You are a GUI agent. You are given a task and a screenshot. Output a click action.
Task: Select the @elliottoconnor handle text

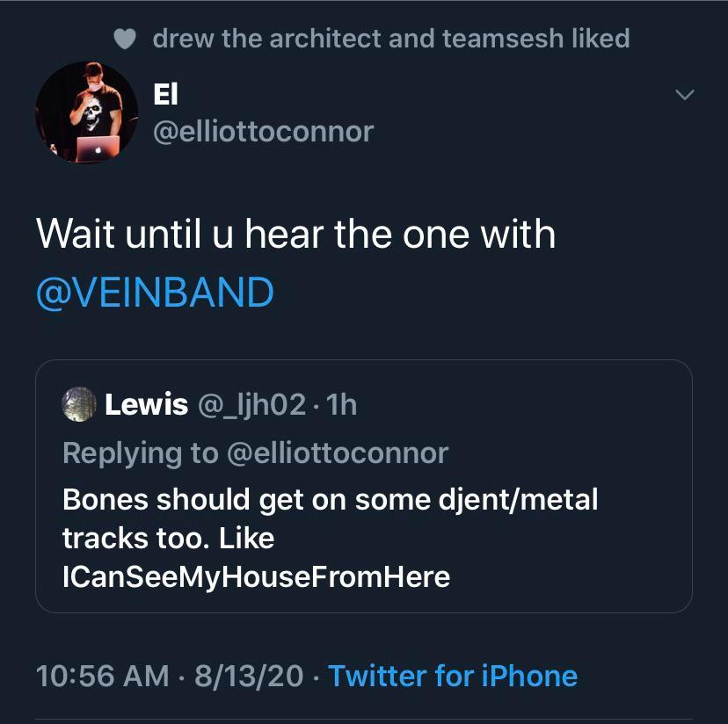pyautogui.click(x=262, y=131)
